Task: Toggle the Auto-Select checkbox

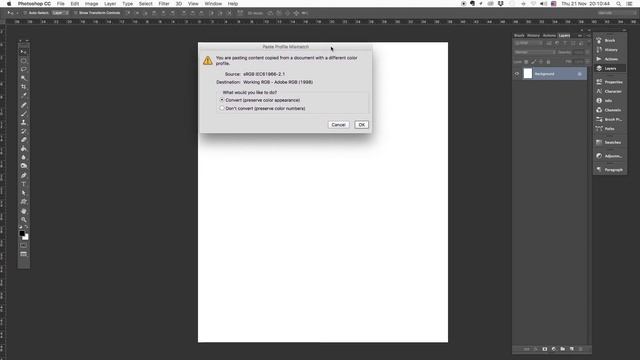Action: tap(25, 13)
